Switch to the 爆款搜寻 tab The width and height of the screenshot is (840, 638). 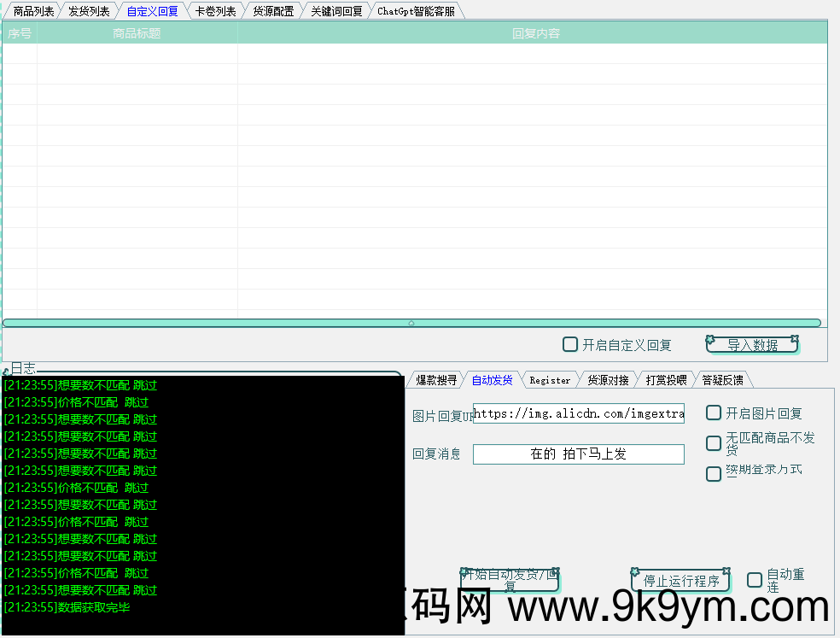(x=436, y=380)
